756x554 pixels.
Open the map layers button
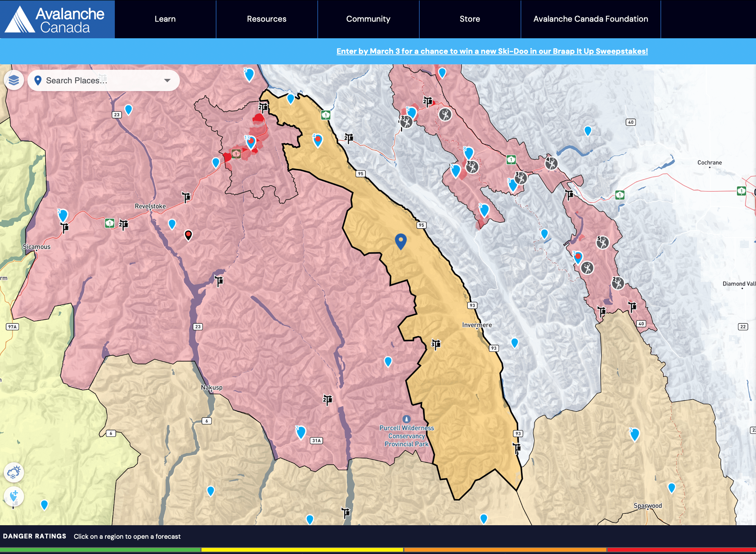14,80
